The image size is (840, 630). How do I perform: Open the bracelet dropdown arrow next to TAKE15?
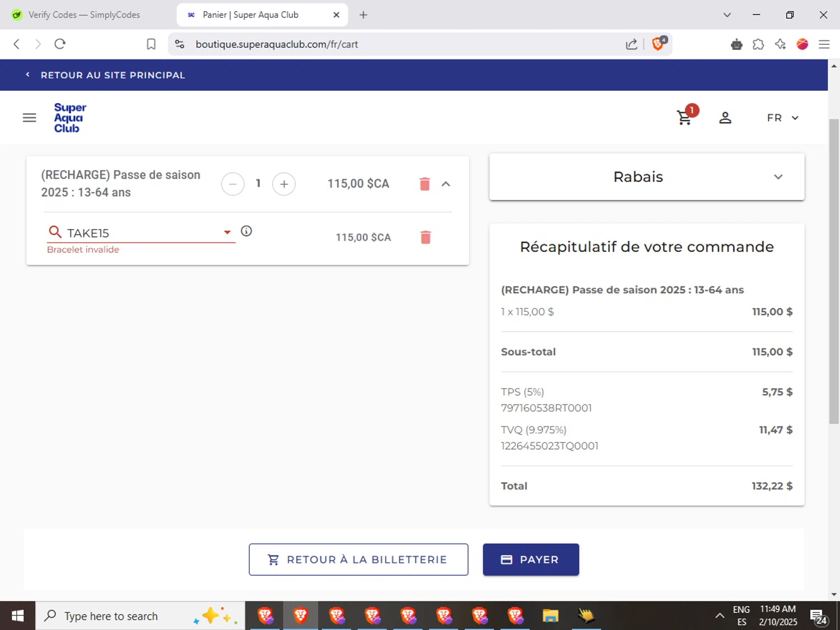(227, 232)
